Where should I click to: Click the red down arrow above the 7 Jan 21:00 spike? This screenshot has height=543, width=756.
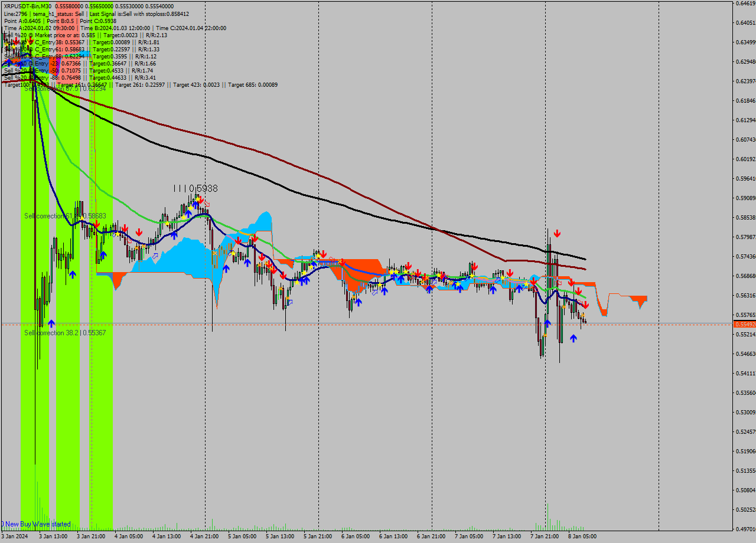(557, 233)
